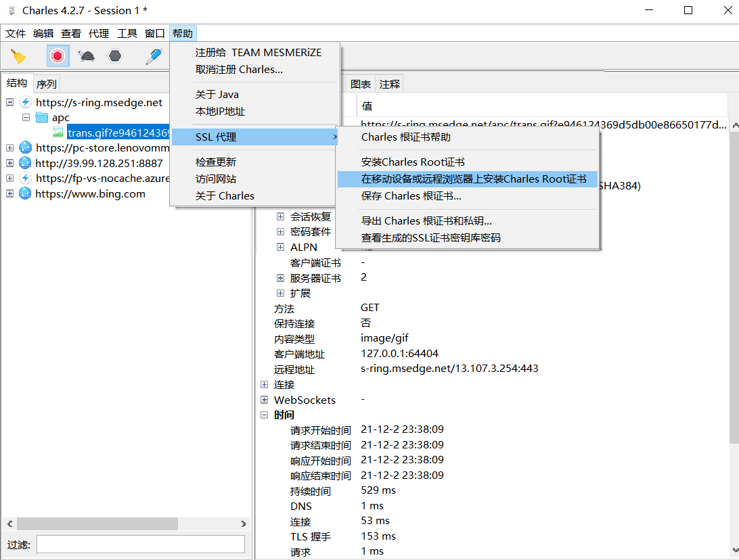The height and width of the screenshot is (560, 739).
Task: Expand the 服务器证书 row
Action: (x=280, y=278)
